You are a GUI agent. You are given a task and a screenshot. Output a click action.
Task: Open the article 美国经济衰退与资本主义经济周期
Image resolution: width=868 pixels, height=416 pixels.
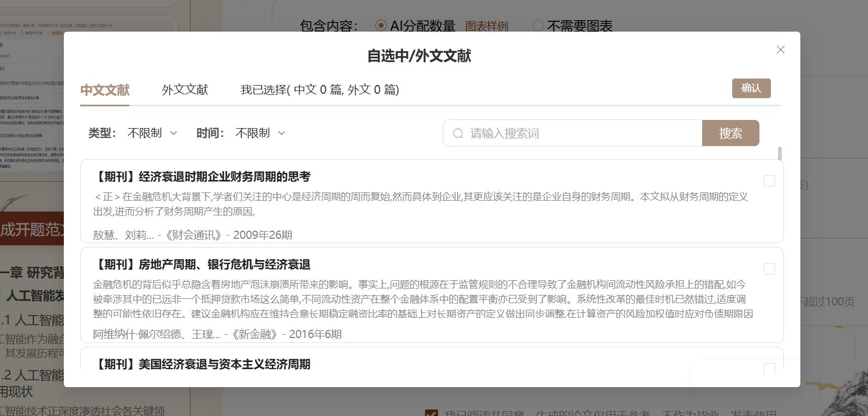pos(202,364)
